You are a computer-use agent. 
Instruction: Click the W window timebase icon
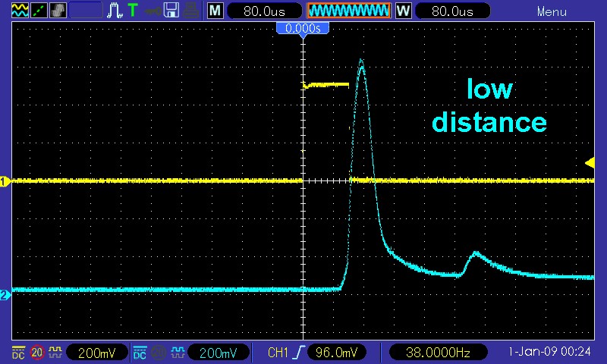pos(403,11)
